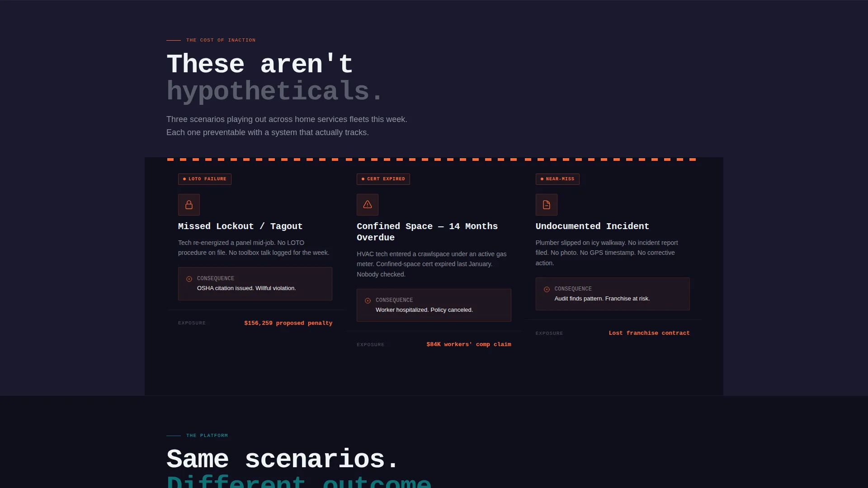
Task: Click the Audit finds pattern consequence box
Action: point(613,294)
